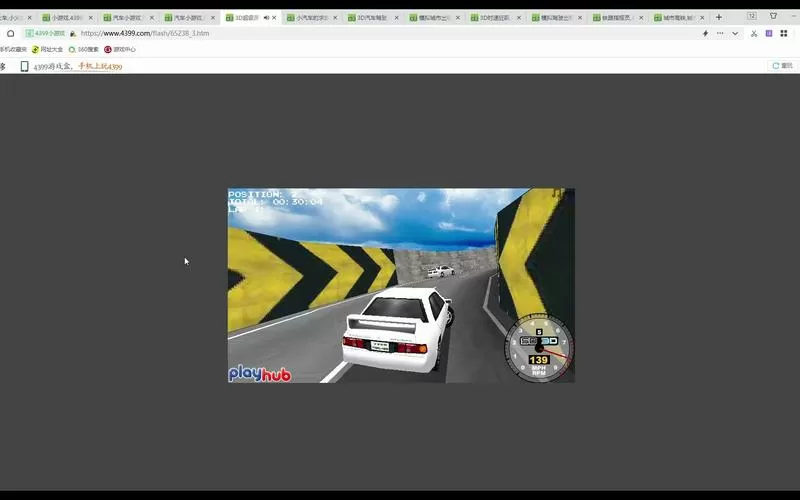Focus the www.4399.com address field
The height and width of the screenshot is (500, 800).
[145, 33]
